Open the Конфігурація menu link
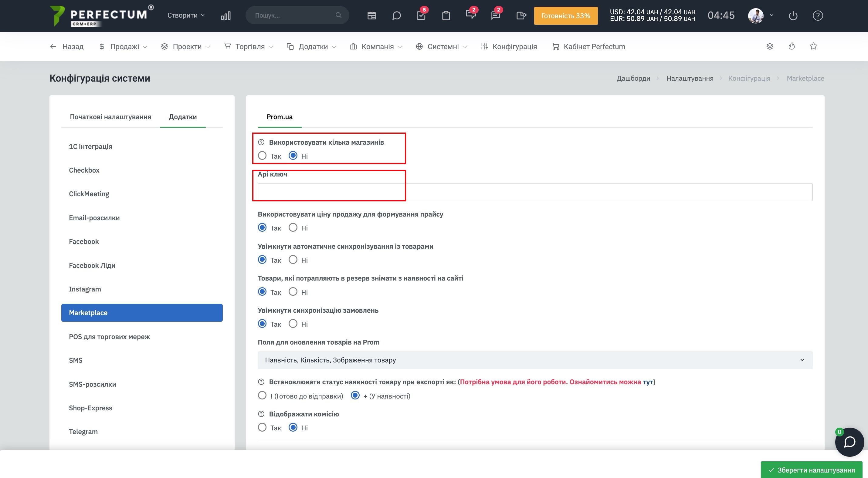 (509, 46)
